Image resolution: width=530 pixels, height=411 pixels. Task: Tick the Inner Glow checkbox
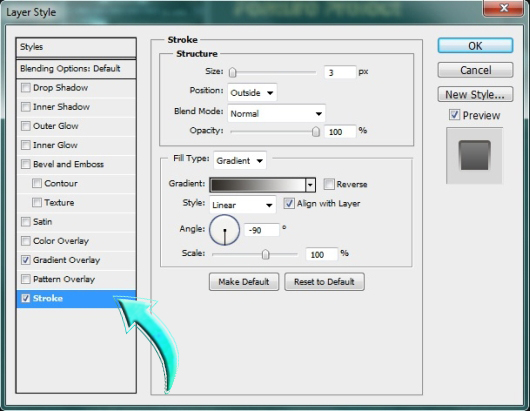26,145
